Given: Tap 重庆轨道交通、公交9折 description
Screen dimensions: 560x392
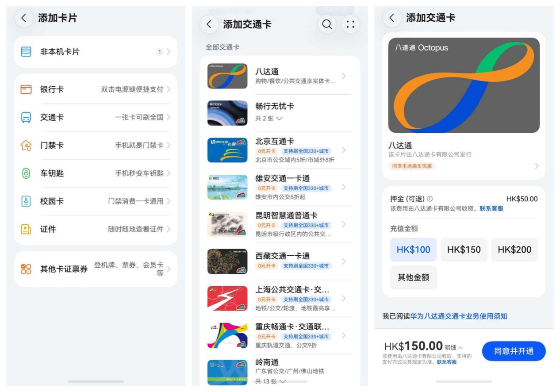Looking at the screenshot, I should tap(286, 345).
